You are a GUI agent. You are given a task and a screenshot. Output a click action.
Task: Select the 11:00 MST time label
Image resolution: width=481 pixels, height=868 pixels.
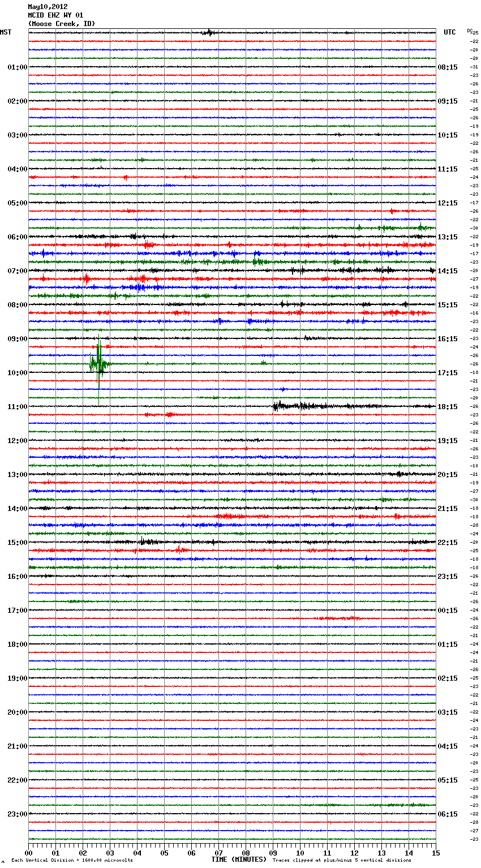pyautogui.click(x=18, y=407)
